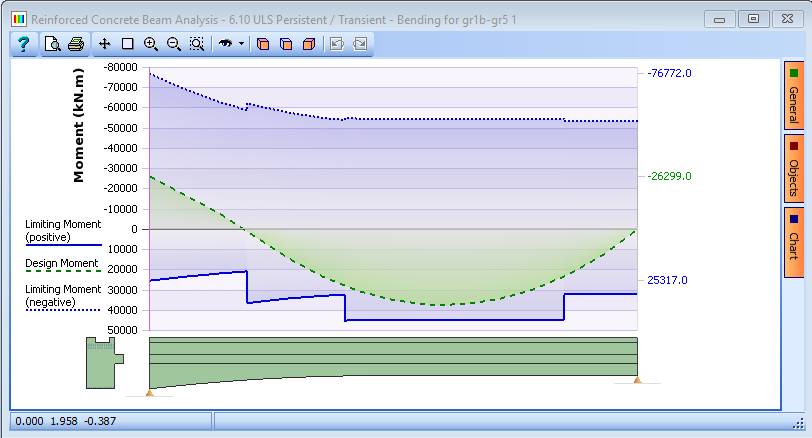
Task: Open the help question mark icon
Action: pyautogui.click(x=23, y=44)
